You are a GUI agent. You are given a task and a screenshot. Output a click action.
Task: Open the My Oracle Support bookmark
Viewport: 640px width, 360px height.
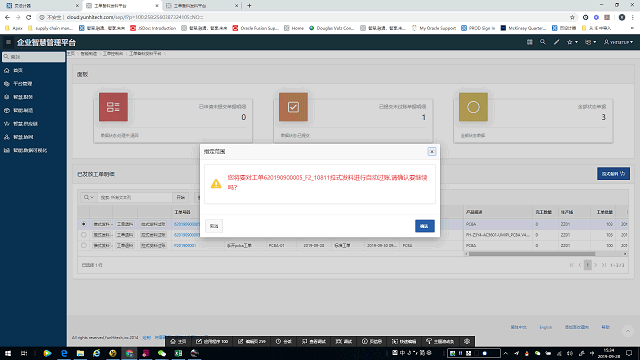pos(433,28)
